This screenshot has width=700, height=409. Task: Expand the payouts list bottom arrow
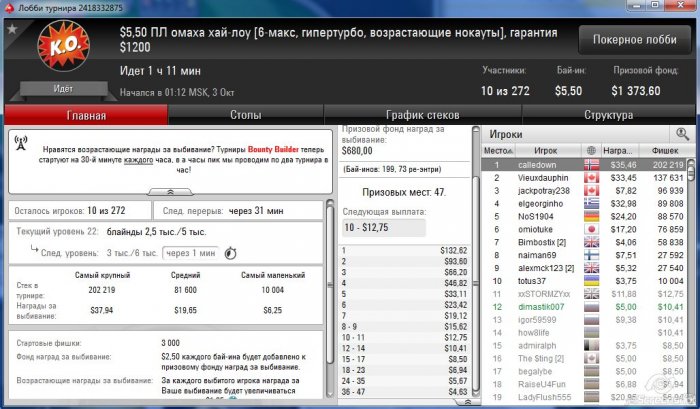click(x=467, y=402)
